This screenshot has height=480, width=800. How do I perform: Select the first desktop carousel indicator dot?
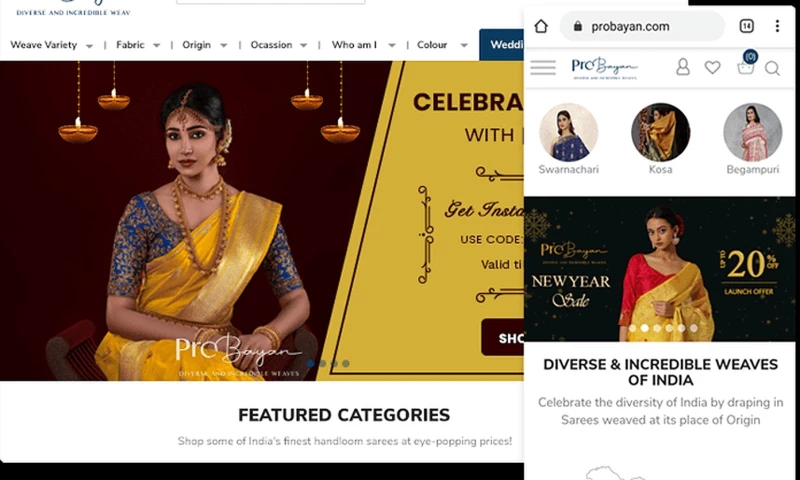tap(311, 363)
